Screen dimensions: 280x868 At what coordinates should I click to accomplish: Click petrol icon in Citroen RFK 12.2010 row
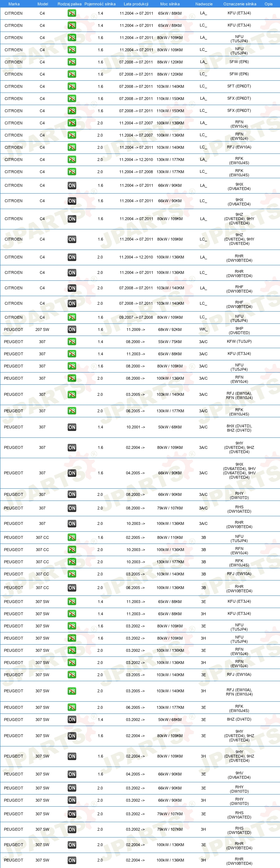point(72,160)
